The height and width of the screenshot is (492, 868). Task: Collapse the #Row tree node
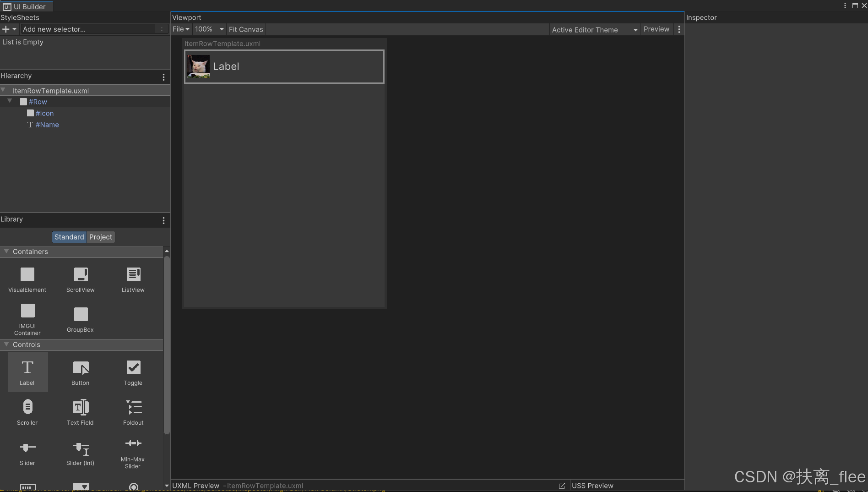(9, 101)
